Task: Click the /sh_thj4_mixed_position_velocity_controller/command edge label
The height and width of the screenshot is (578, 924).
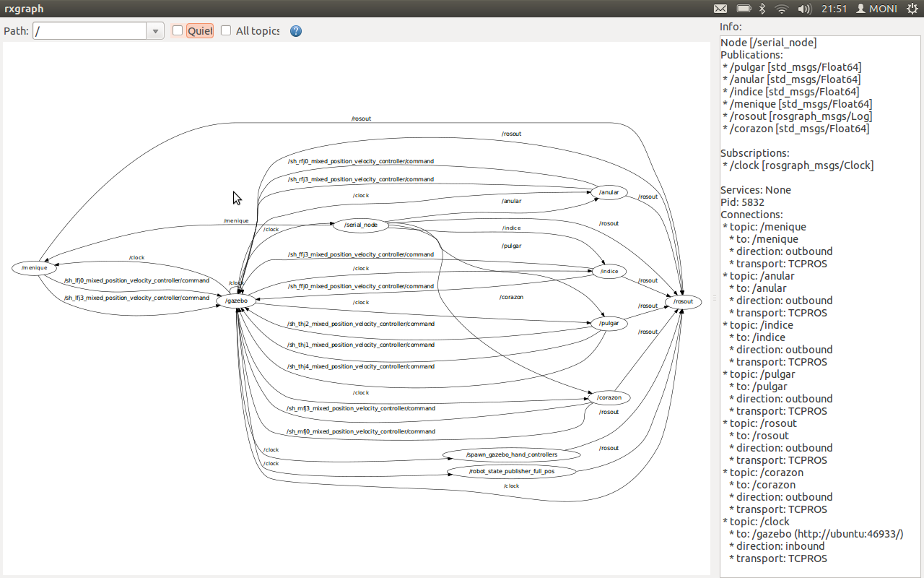Action: pyautogui.click(x=361, y=366)
